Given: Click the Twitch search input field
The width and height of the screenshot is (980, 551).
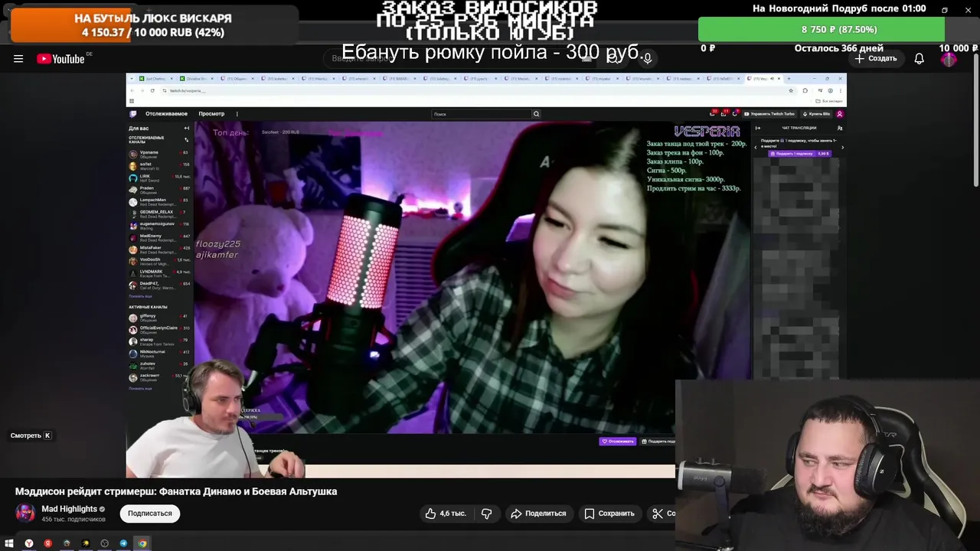Looking at the screenshot, I should tap(482, 114).
